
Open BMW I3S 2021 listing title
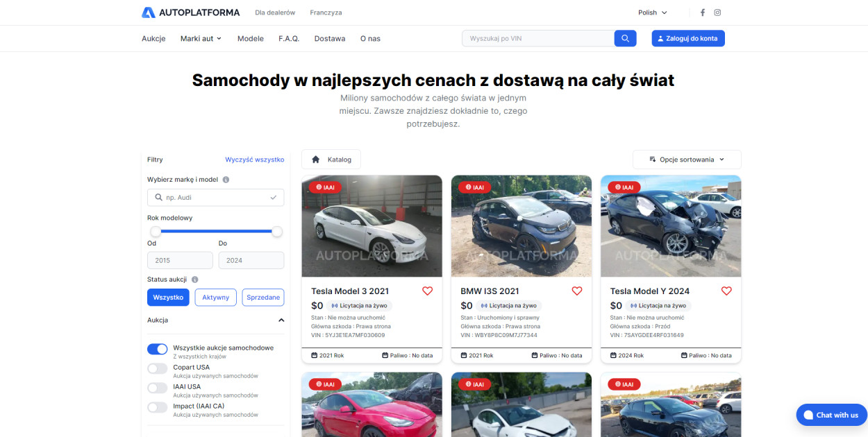pyautogui.click(x=490, y=291)
